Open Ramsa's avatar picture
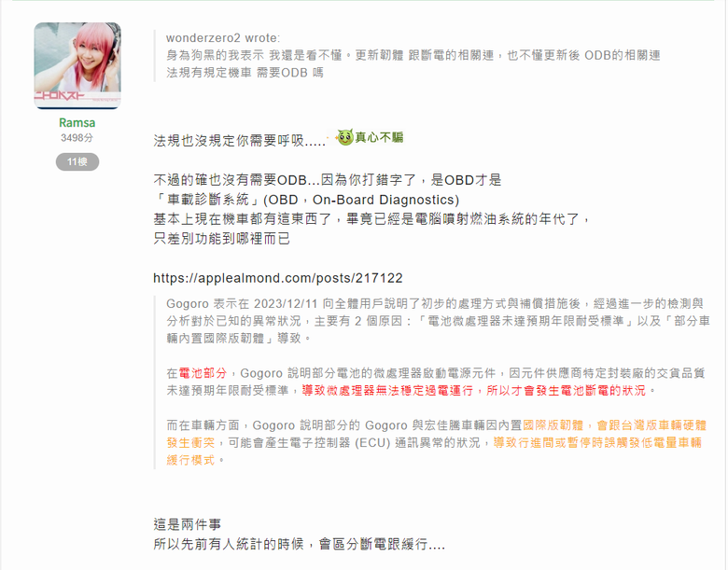 pos(77,65)
